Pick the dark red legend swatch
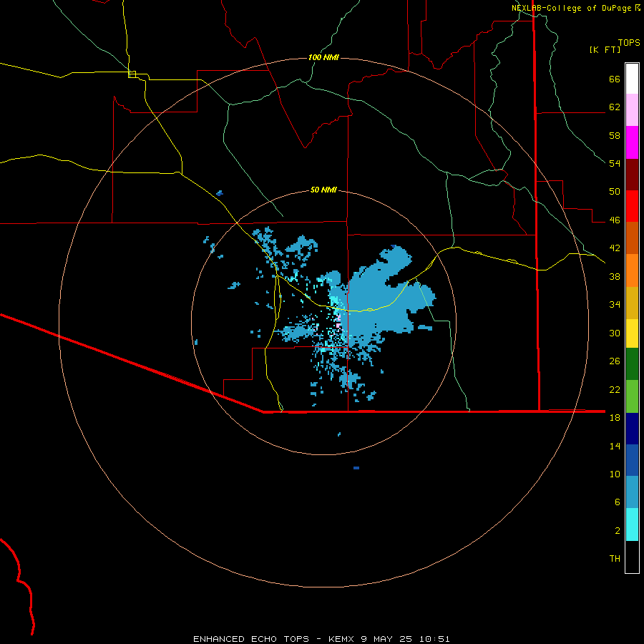 pyautogui.click(x=632, y=175)
